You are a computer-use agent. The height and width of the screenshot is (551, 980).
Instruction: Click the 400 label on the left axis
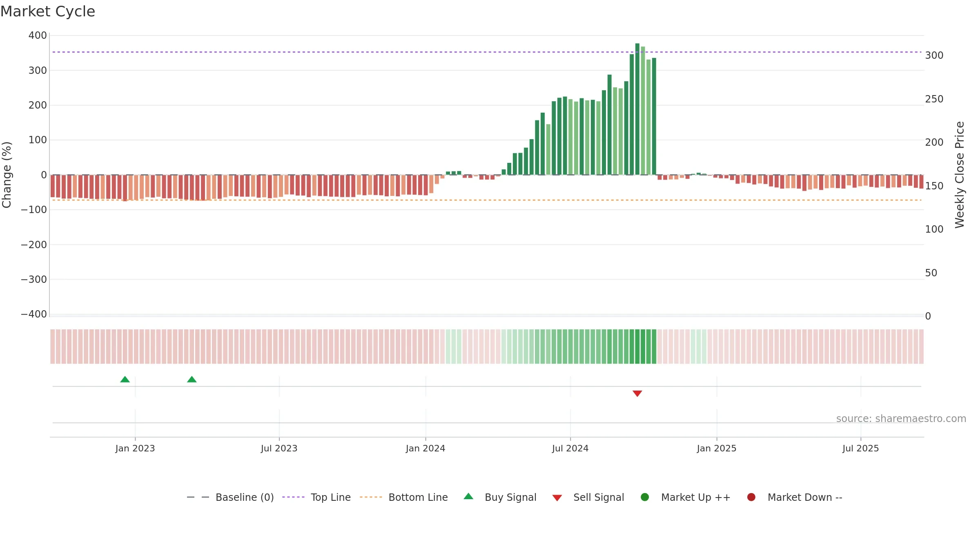[x=38, y=36]
